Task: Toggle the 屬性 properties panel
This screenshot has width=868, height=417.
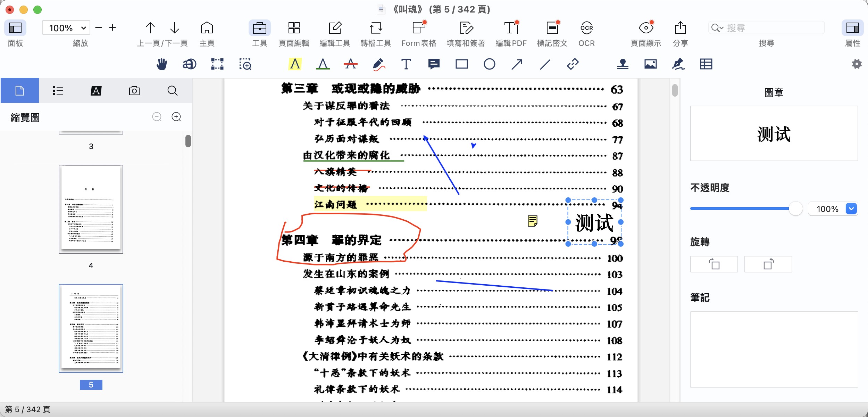Action: [852, 28]
